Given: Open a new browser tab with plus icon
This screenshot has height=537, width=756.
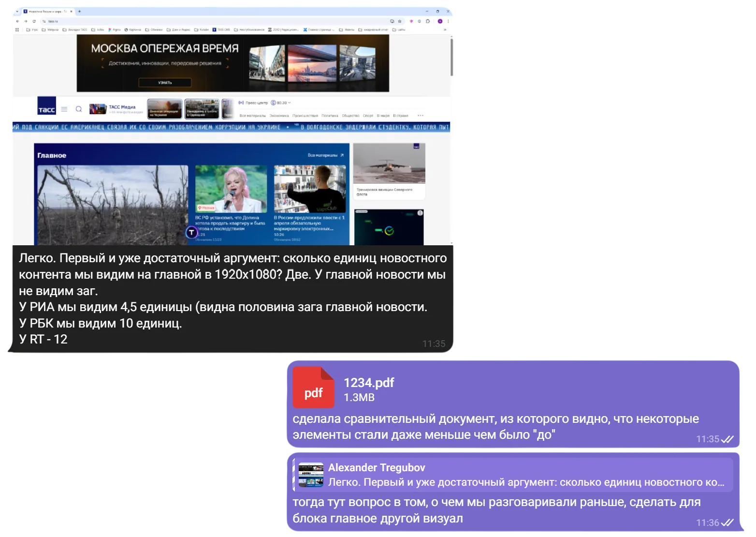Looking at the screenshot, I should tap(80, 11).
